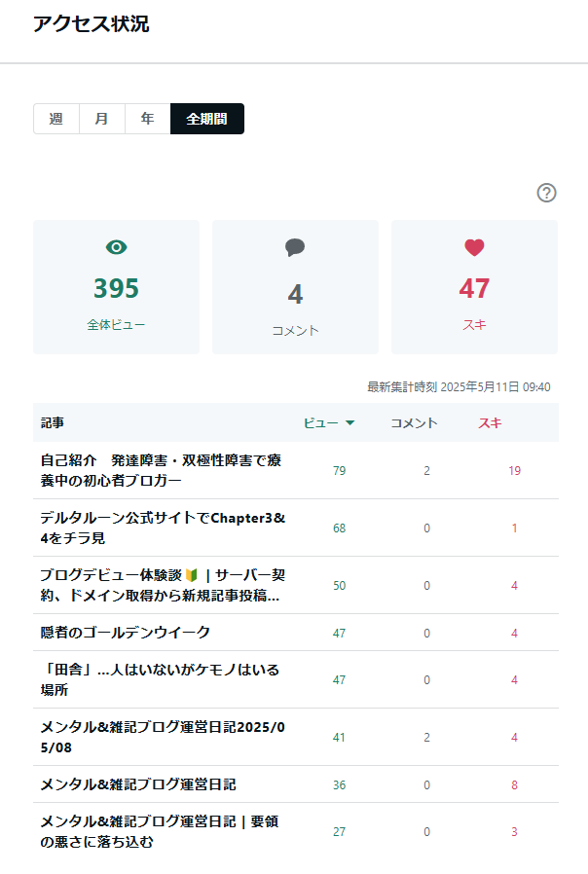Click the comment total number 4
Screen dimensions: 588x874
click(295, 294)
